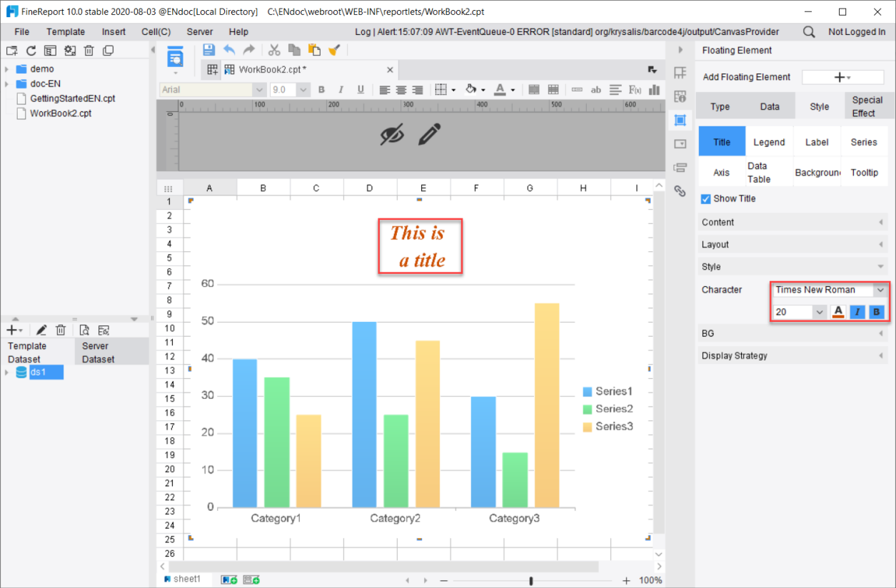Screen dimensions: 896x588
Task: Open the Add Floating Element plus dropdown
Action: [842, 77]
